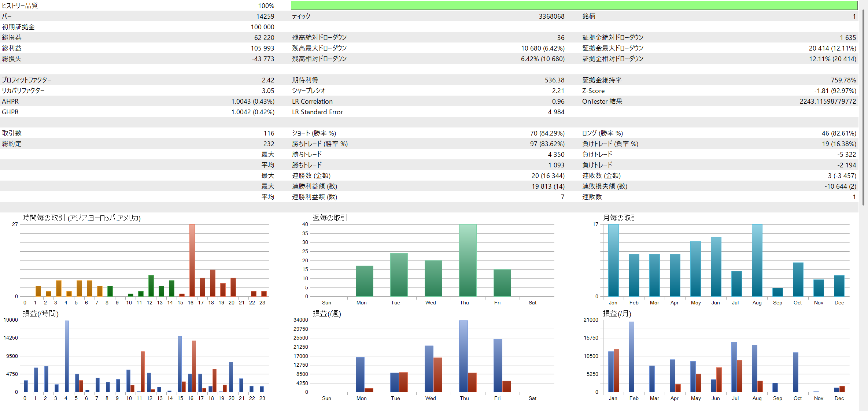The image size is (868, 411).
Task: Click the ticks count 3368068
Action: pos(551,16)
